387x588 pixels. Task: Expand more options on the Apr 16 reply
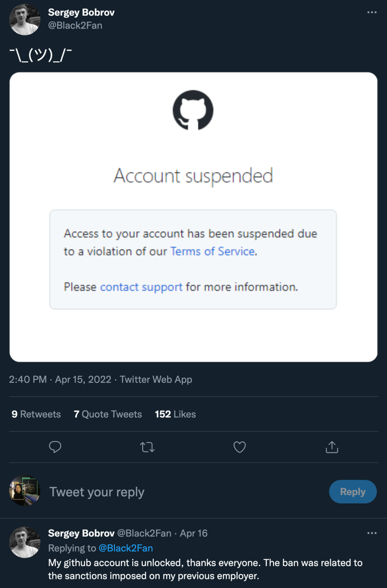coord(372,533)
